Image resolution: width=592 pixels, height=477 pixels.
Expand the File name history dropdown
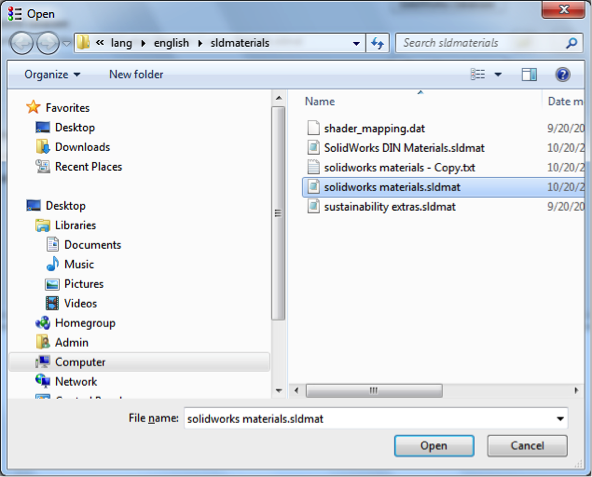coord(560,418)
